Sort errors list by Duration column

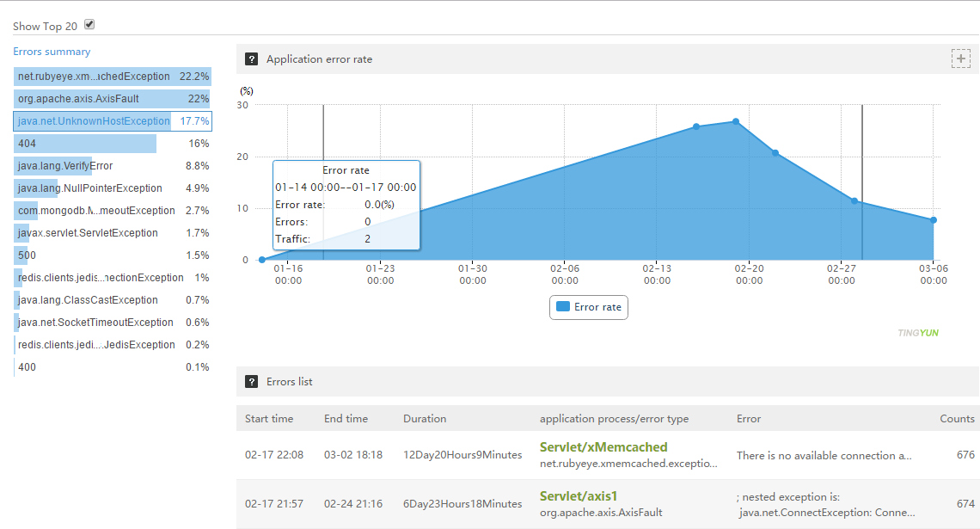[x=425, y=419]
